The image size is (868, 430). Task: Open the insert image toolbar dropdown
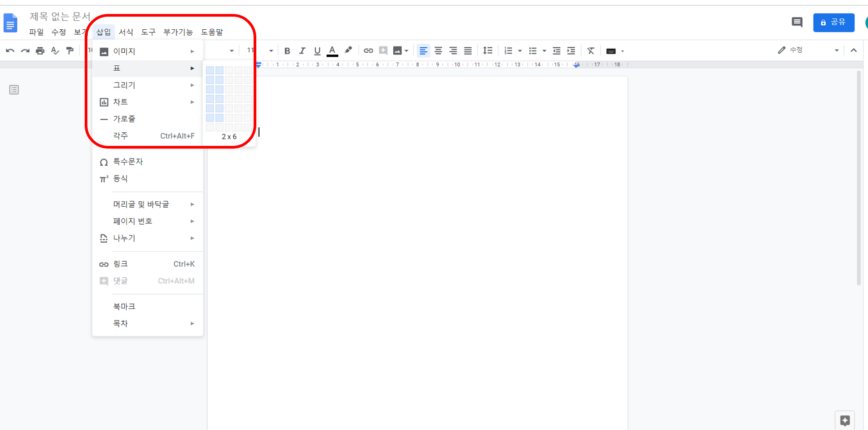tap(400, 51)
